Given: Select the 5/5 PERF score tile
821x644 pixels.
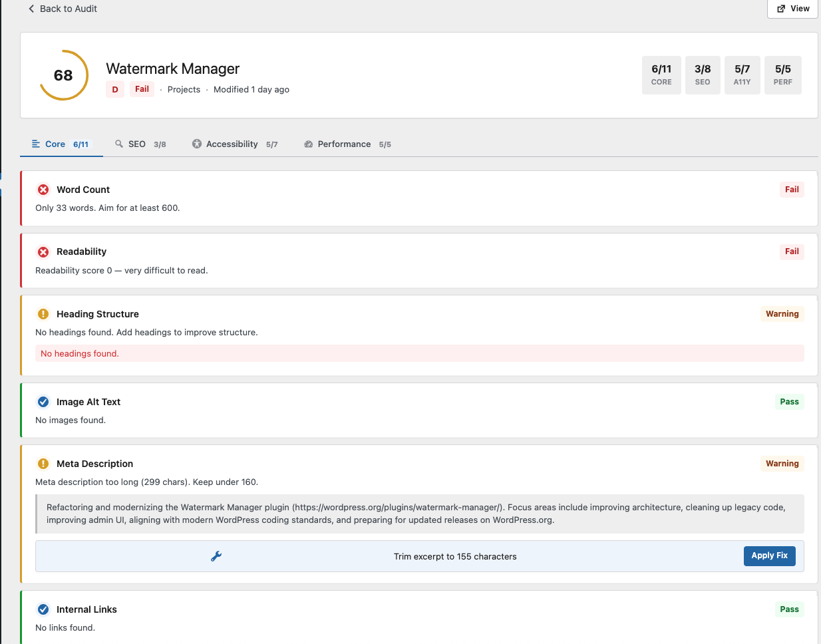Looking at the screenshot, I should [783, 75].
